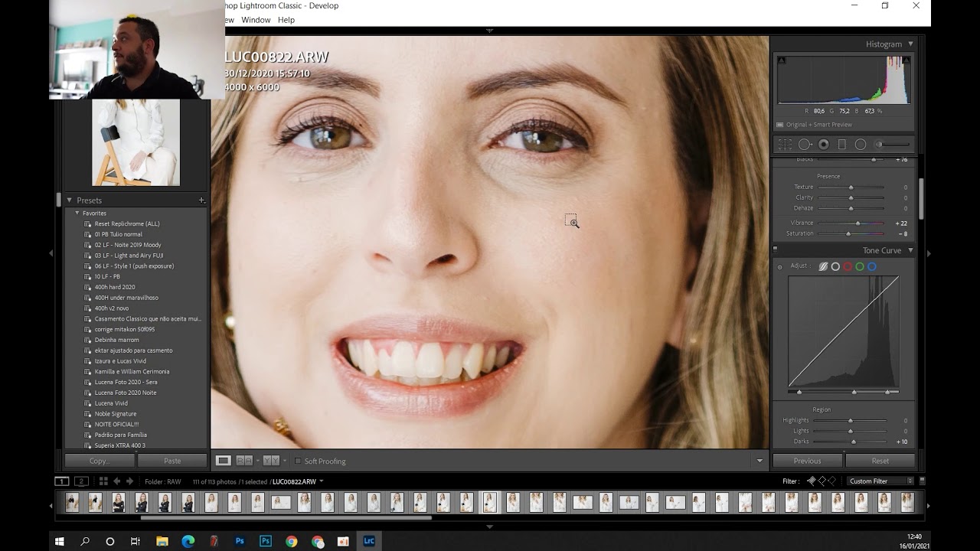Click the Reset button
This screenshot has height=551, width=980.
click(x=880, y=461)
